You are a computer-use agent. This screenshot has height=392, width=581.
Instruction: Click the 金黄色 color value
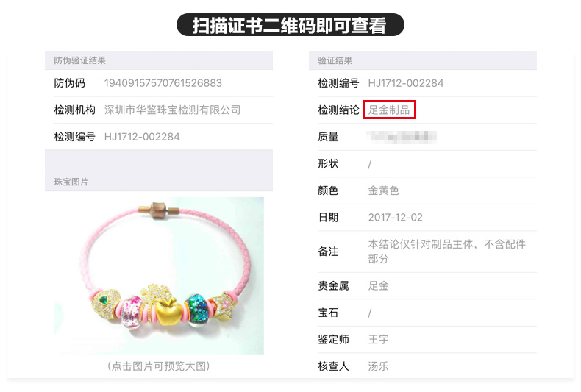[383, 190]
